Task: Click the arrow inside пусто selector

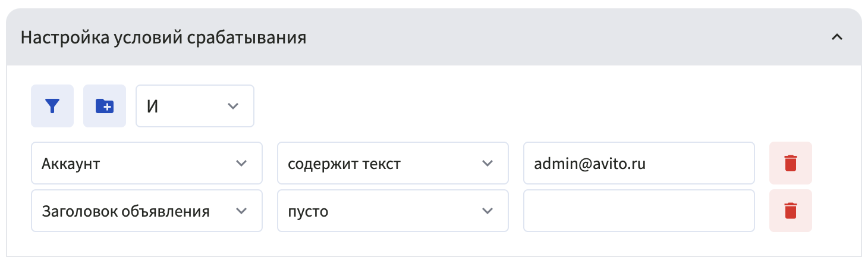Action: click(x=488, y=211)
